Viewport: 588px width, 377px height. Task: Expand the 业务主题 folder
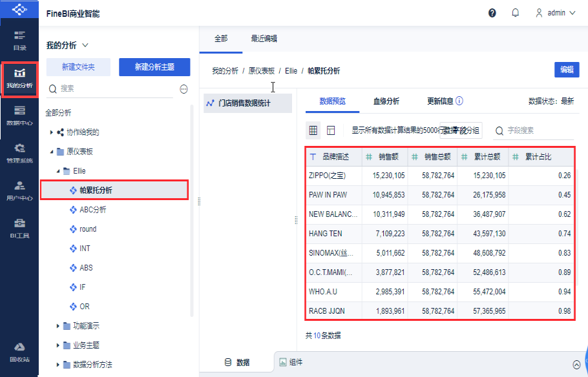click(58, 345)
